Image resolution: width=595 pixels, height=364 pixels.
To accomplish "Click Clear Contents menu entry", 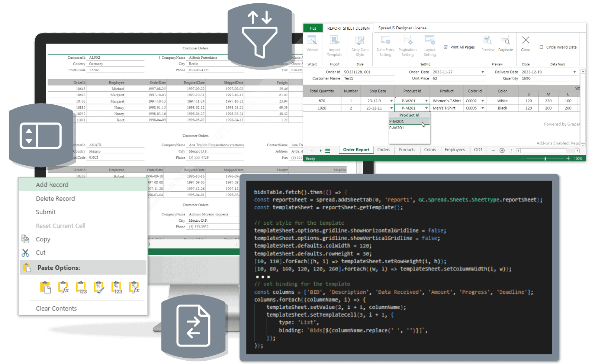I will [x=56, y=308].
